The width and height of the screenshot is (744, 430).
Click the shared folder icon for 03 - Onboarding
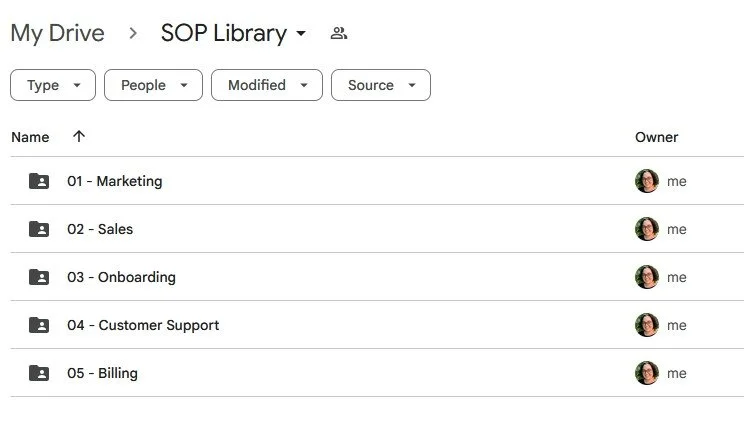pyautogui.click(x=39, y=277)
